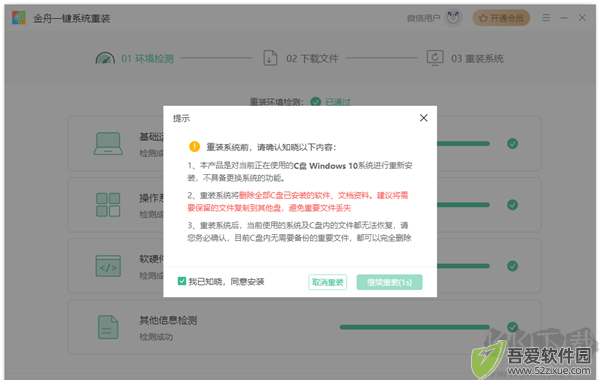Image resolution: width=600 pixels, height=380 pixels.
Task: Click the 其他信息检测 title text
Action: coord(168,320)
